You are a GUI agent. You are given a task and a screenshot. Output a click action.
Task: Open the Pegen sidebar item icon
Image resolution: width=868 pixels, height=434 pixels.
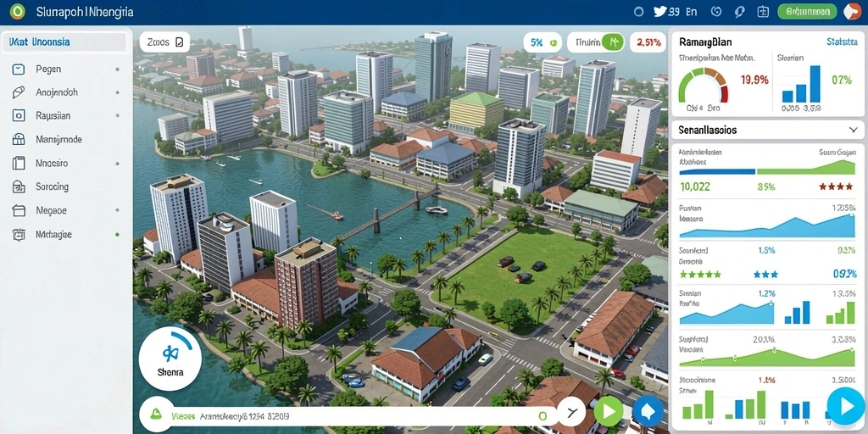pos(19,70)
